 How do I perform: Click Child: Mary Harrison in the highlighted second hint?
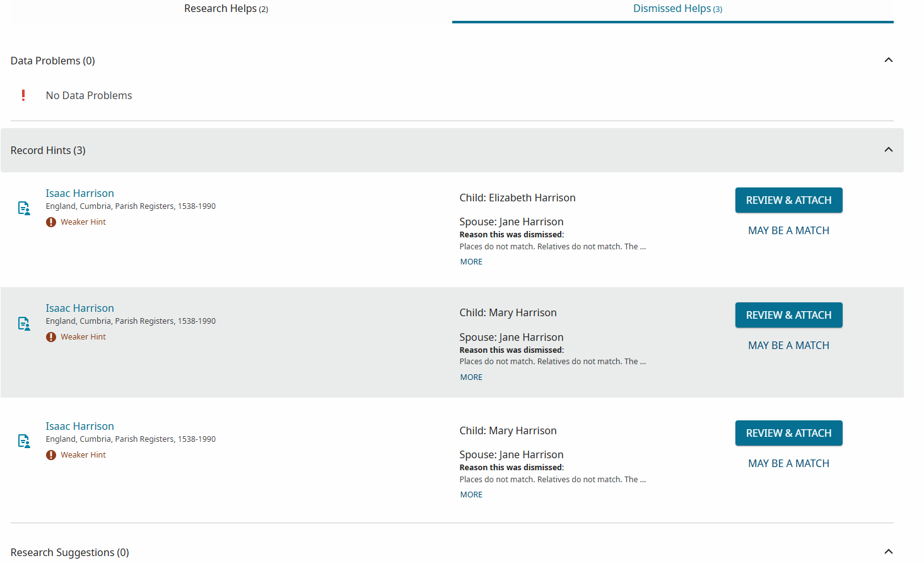coord(508,312)
